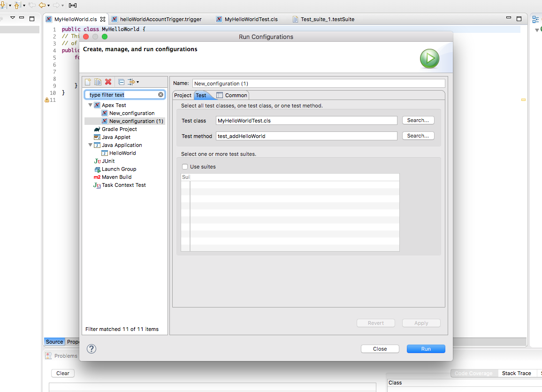Open the dialog help question mark
Image resolution: width=542 pixels, height=392 pixels.
click(92, 349)
